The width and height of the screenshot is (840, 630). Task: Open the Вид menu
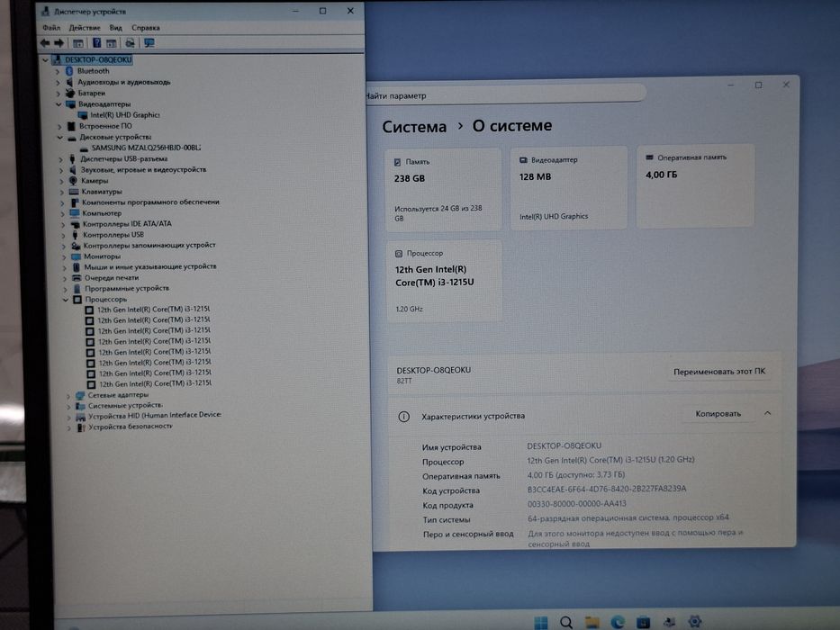coord(116,27)
